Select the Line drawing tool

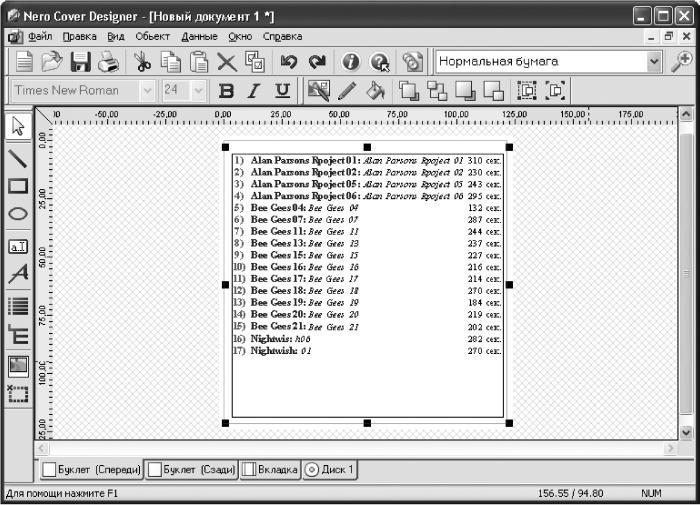[18, 159]
